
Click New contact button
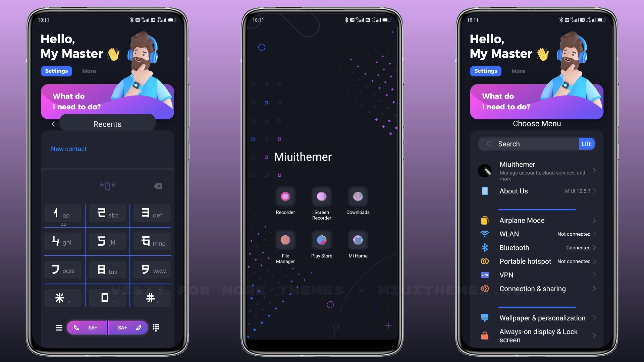click(x=68, y=148)
